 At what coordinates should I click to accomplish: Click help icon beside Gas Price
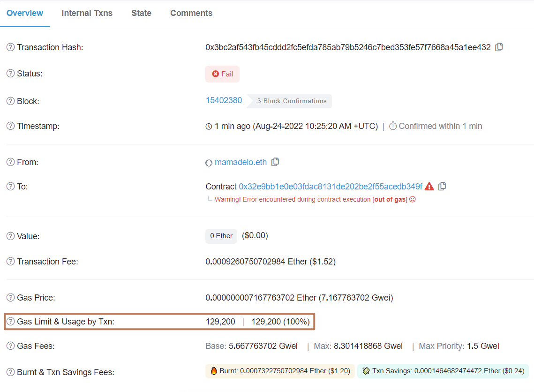tap(10, 297)
